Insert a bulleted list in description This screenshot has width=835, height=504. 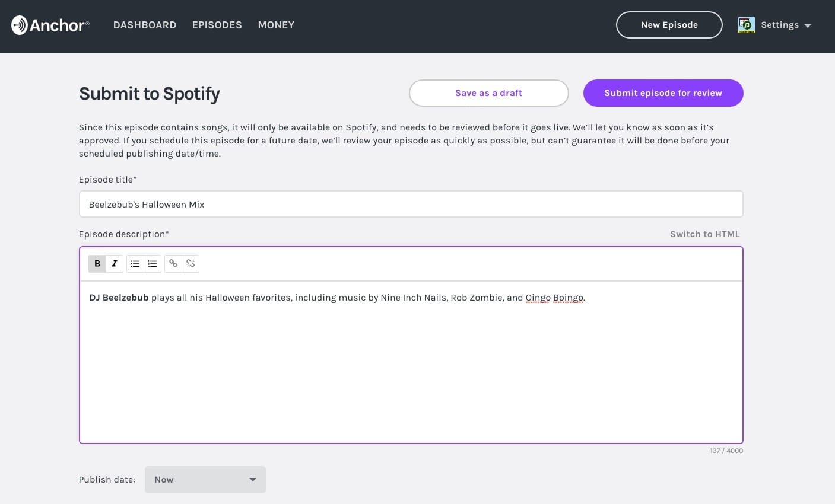[x=135, y=264]
